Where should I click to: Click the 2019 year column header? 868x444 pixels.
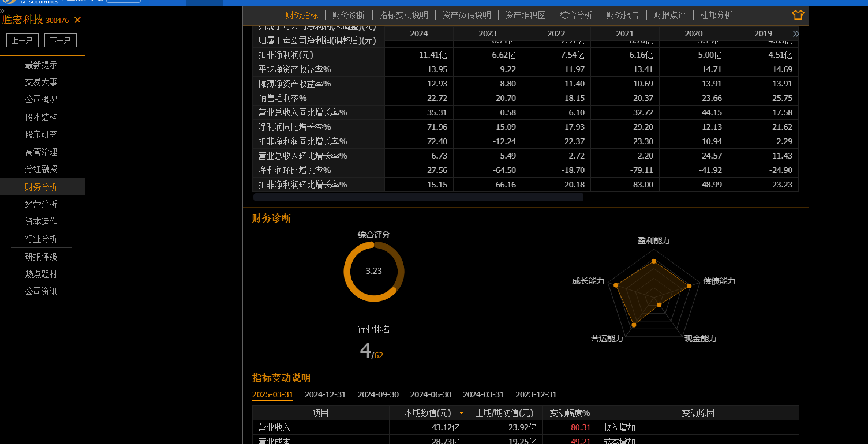[763, 33]
